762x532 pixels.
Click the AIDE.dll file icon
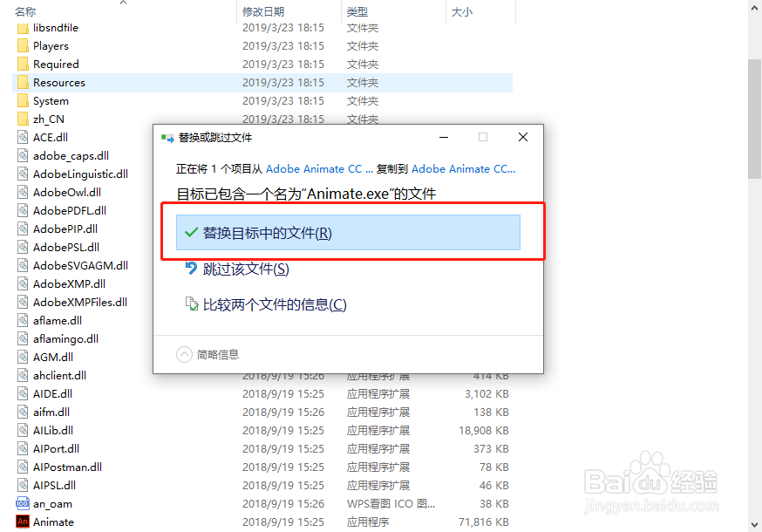[23, 393]
